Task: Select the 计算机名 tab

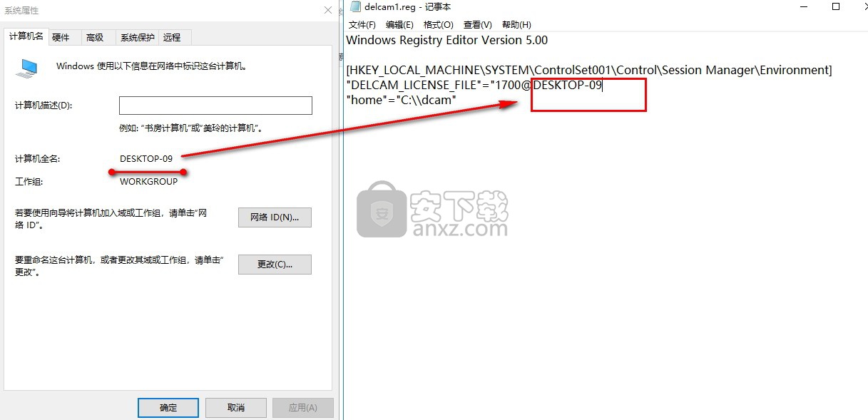Action: click(26, 36)
